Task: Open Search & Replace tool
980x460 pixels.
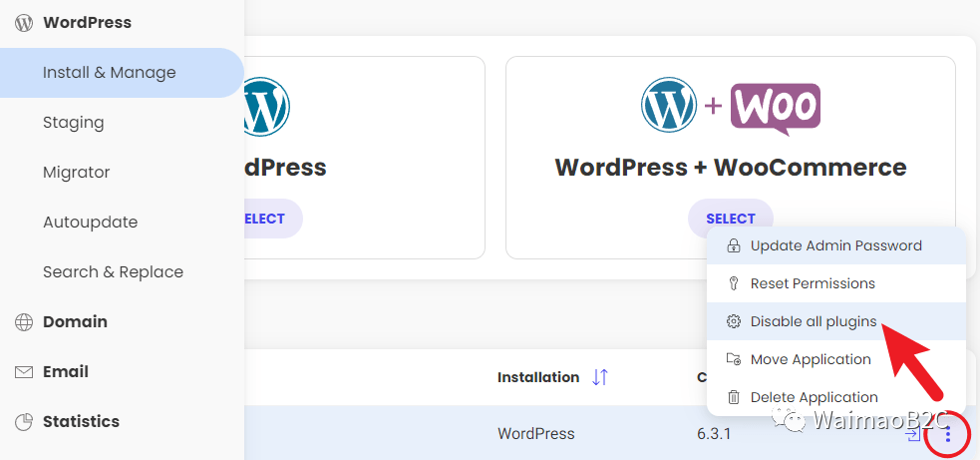Action: [x=113, y=272]
